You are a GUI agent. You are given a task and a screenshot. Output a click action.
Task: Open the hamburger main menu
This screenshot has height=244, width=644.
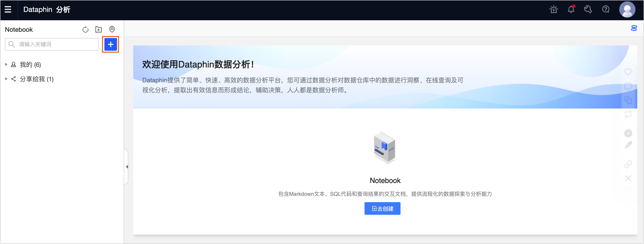pyautogui.click(x=8, y=9)
